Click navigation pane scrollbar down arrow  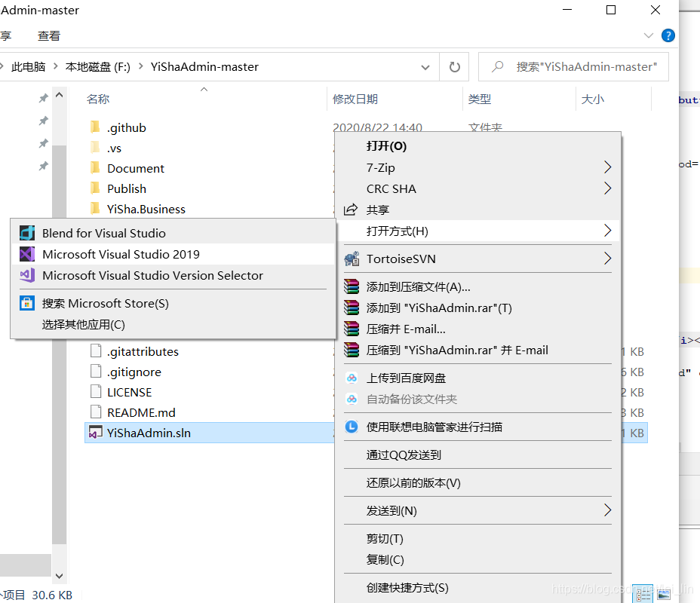click(59, 576)
